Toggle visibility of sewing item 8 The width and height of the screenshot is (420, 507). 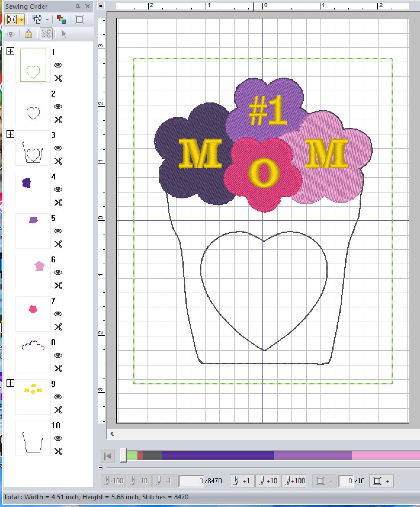click(58, 355)
